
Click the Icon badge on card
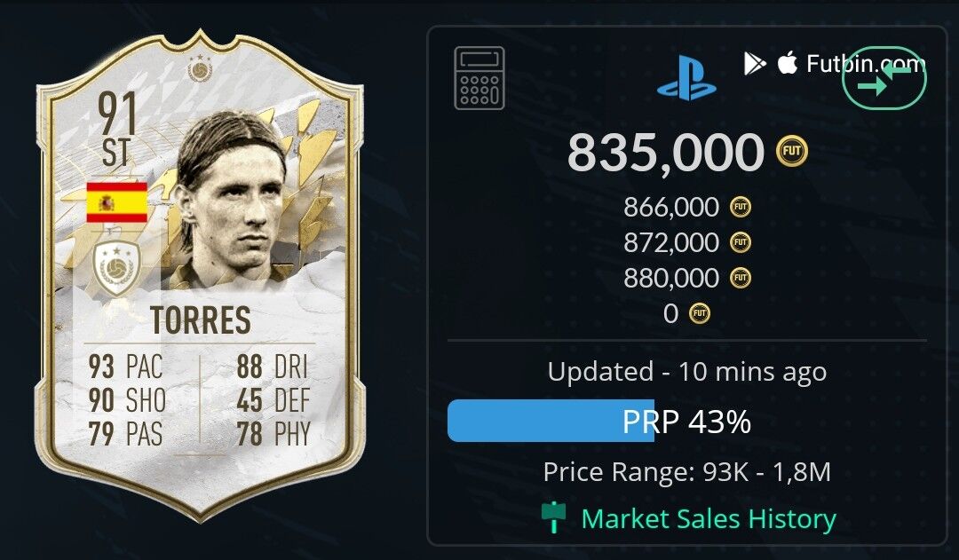[117, 268]
